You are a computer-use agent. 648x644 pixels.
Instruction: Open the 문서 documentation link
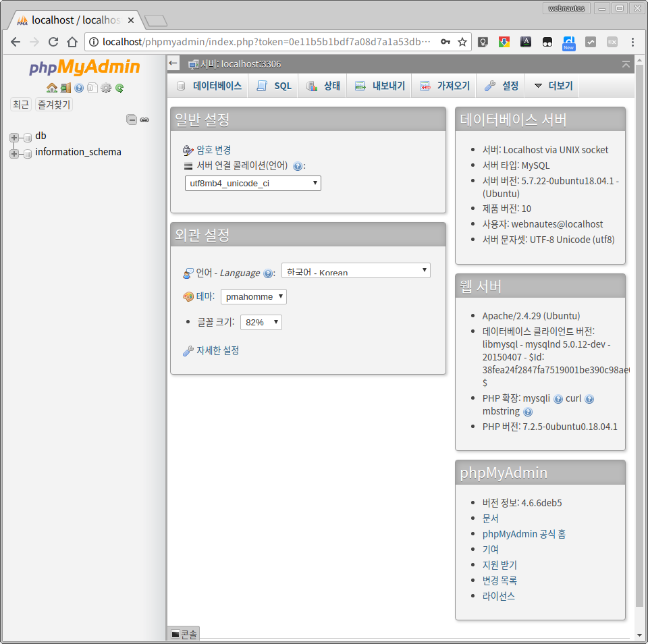click(491, 518)
